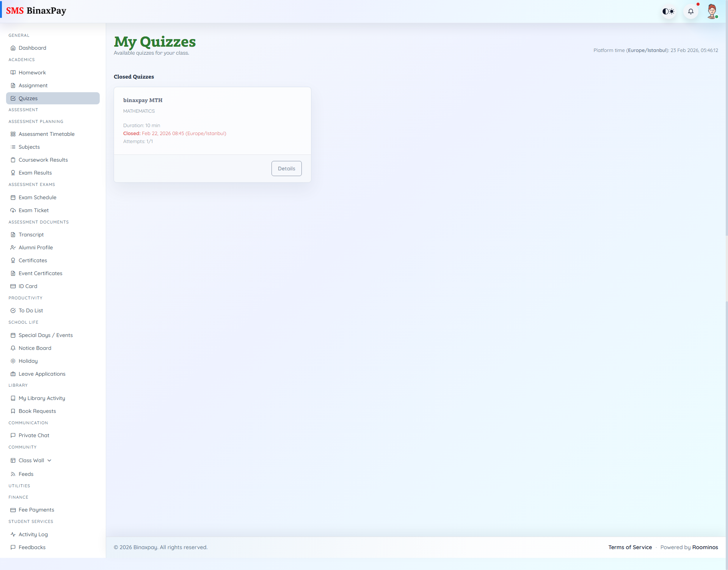Image resolution: width=728 pixels, height=570 pixels.
Task: Click the notification bell in the top bar
Action: click(x=691, y=11)
